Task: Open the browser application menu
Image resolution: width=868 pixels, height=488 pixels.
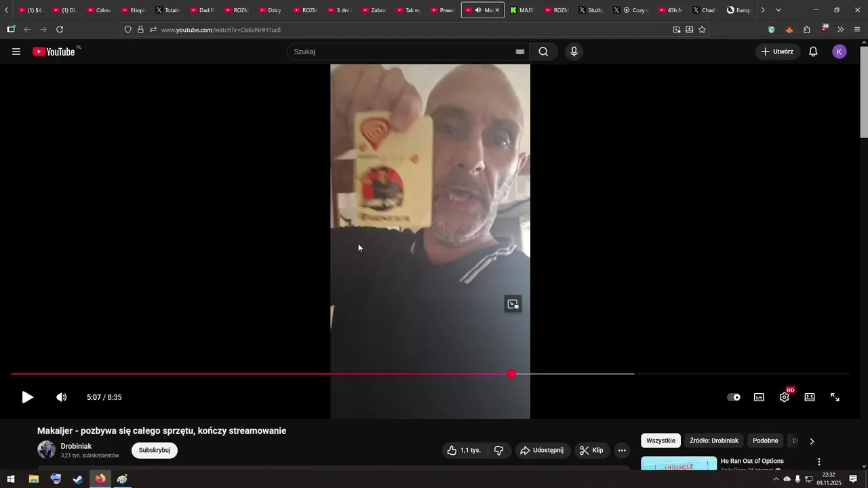Action: (x=857, y=30)
